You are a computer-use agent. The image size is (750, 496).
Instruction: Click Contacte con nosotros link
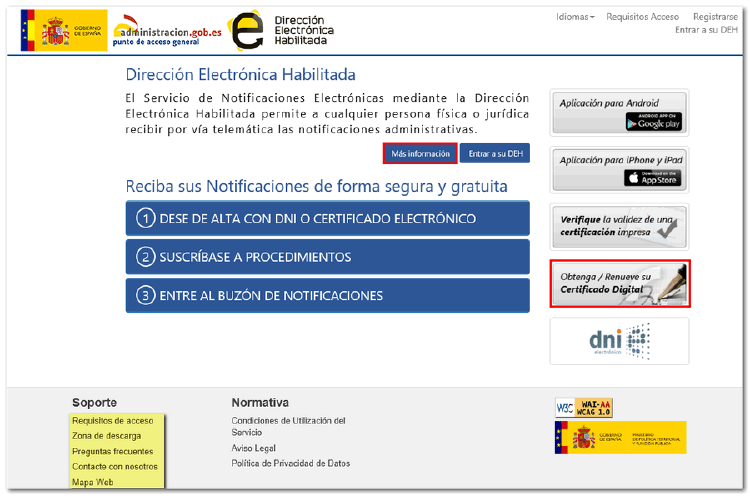115,466
